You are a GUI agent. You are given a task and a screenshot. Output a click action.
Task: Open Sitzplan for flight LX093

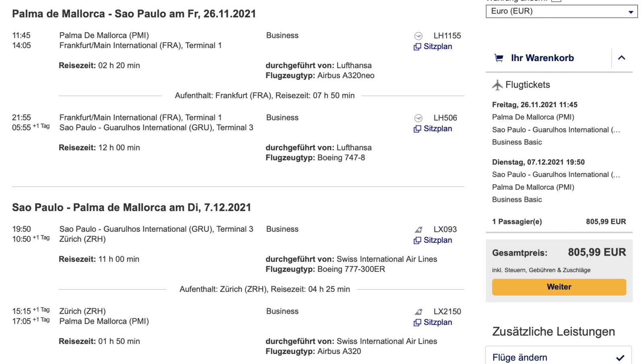(438, 240)
